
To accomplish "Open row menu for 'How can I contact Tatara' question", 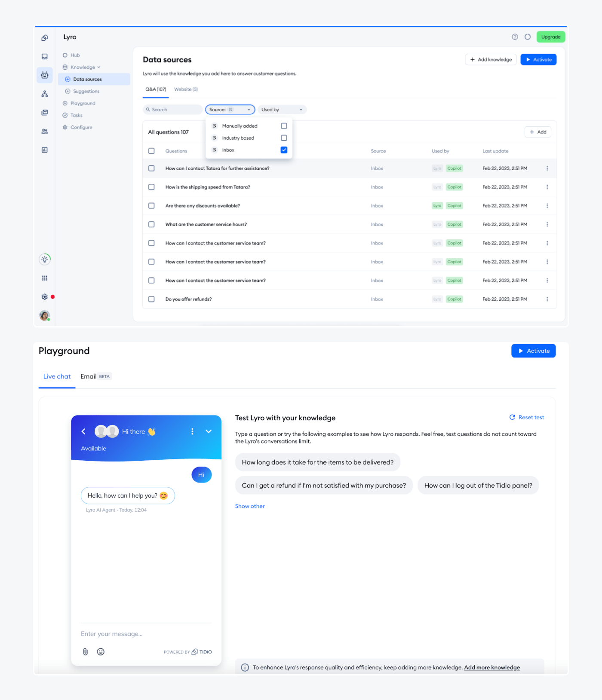I will tap(547, 168).
